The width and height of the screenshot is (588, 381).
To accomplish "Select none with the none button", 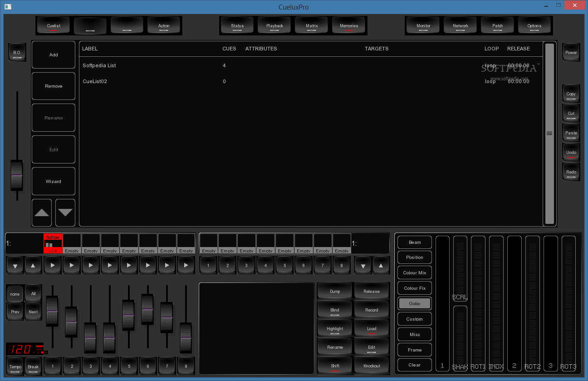I will pyautogui.click(x=15, y=294).
